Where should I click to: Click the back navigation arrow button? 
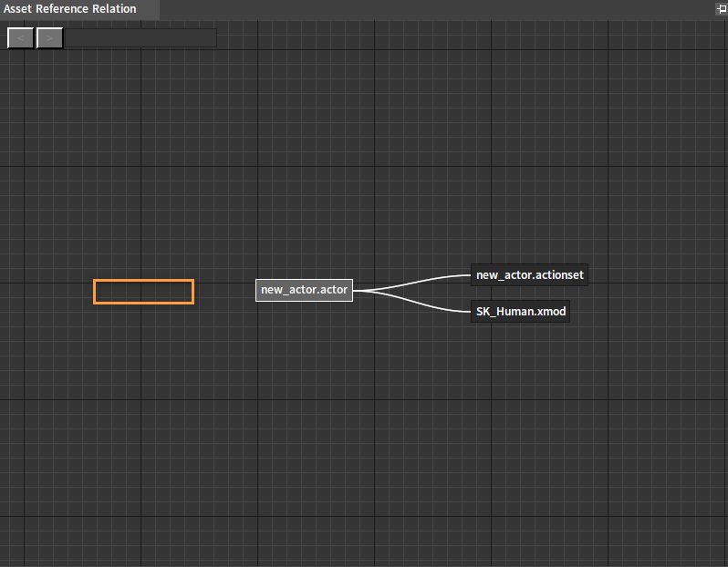pos(20,38)
